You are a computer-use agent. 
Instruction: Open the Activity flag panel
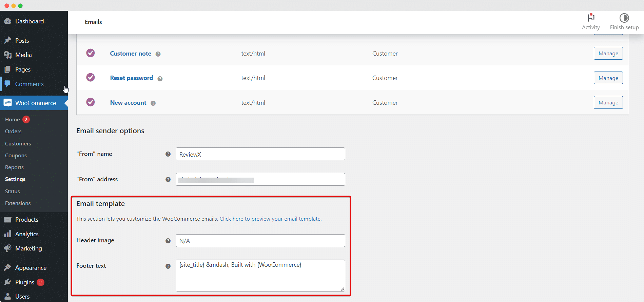coord(591,22)
